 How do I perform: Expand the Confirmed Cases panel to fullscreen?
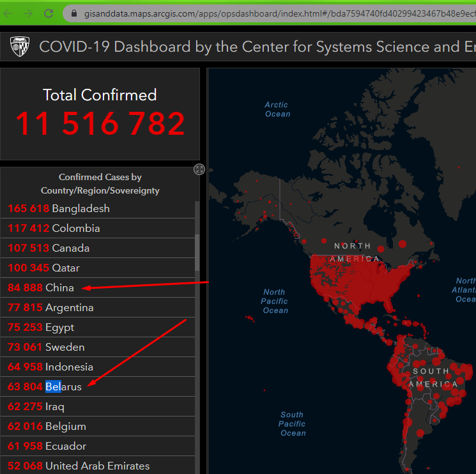199,169
